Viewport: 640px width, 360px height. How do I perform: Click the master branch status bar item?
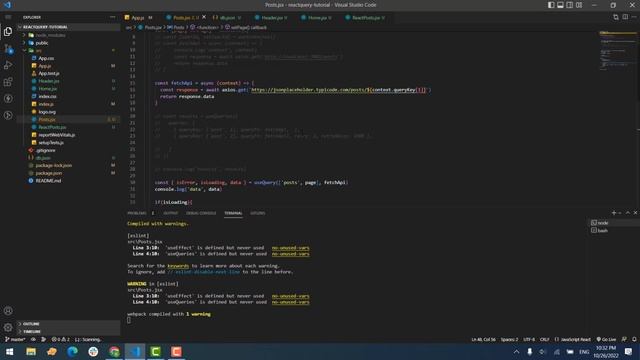point(15,340)
